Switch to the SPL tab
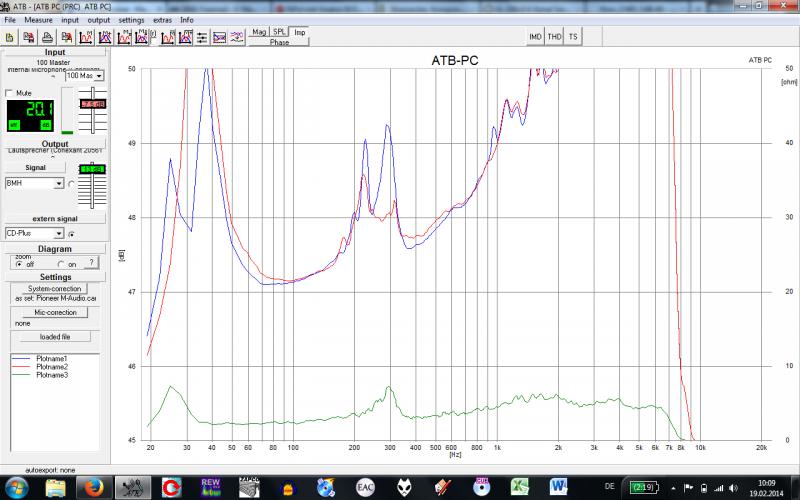This screenshot has width=800, height=500. (280, 32)
